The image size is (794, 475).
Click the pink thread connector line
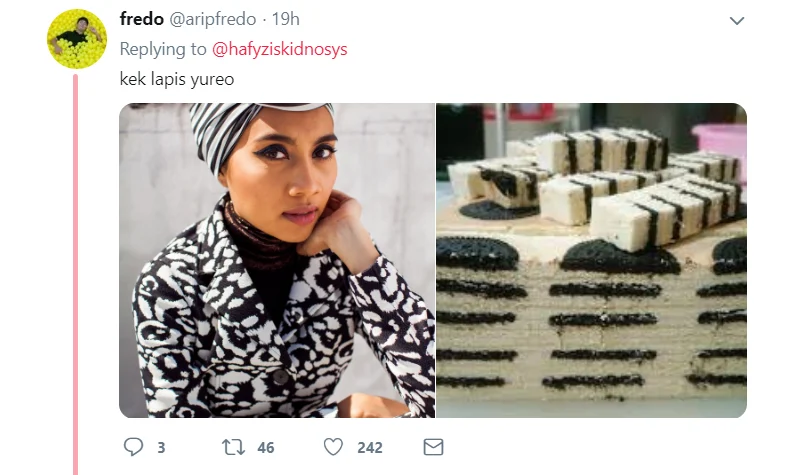75,274
